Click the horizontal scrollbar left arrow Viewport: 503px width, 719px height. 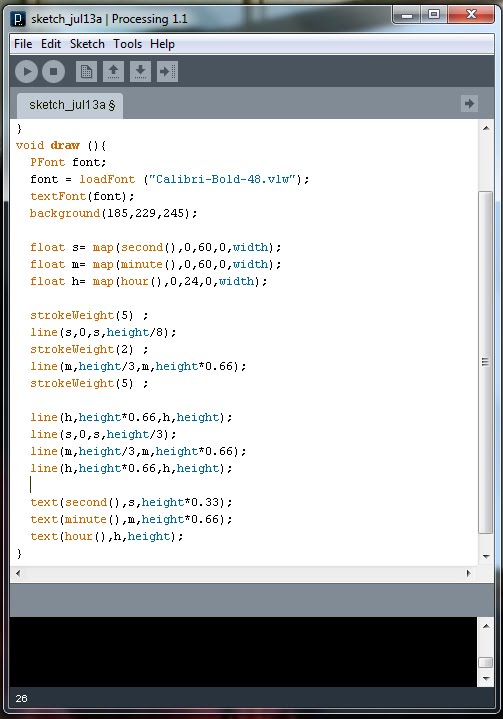(x=18, y=573)
